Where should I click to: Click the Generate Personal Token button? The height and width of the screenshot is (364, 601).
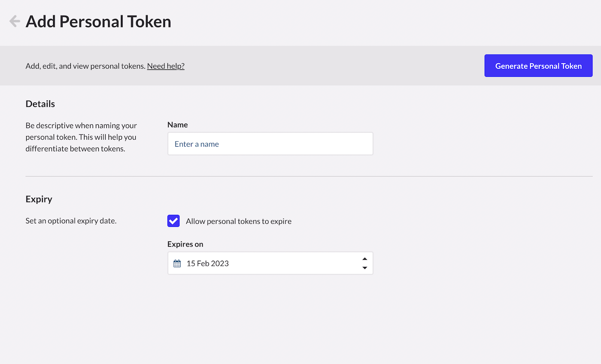(x=538, y=66)
